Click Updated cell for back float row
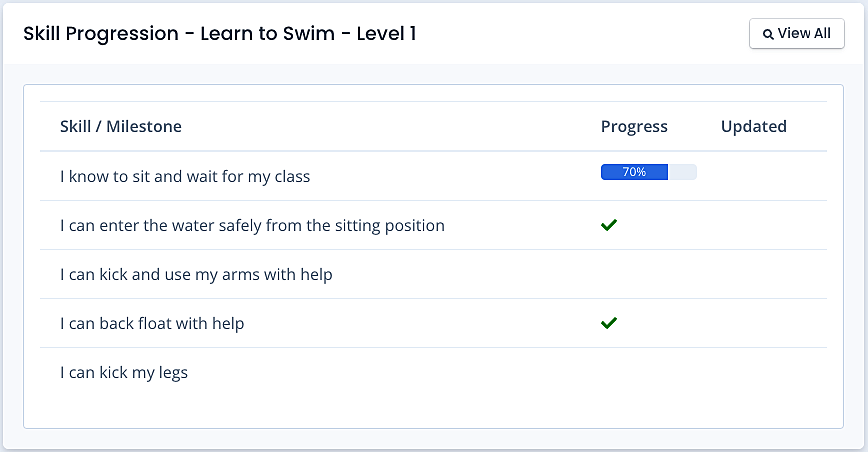Viewport: 868px width, 452px height. 769,323
